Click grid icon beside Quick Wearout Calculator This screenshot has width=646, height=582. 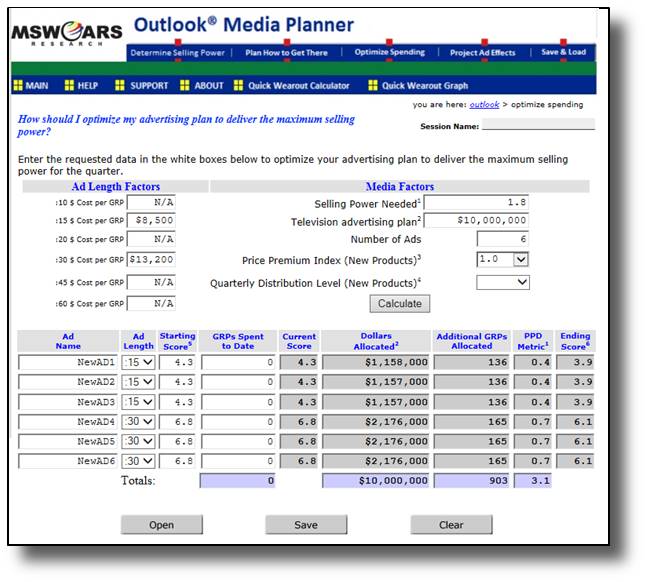coord(238,85)
